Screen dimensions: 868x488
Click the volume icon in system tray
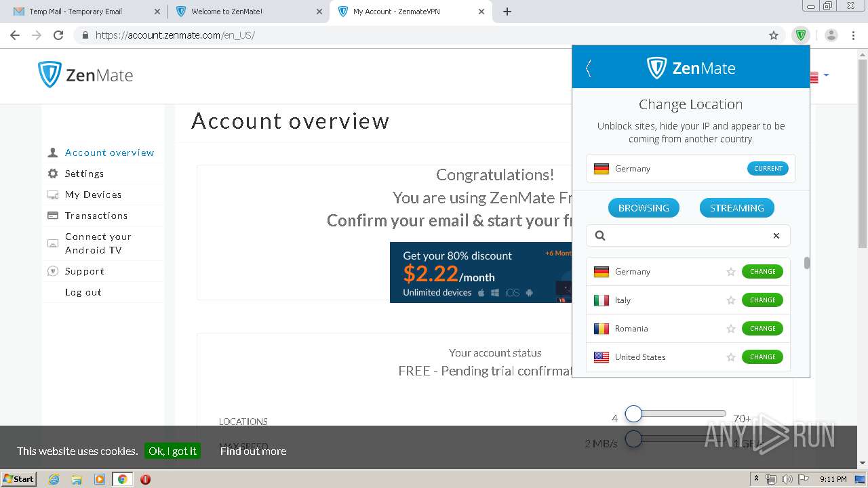(787, 479)
